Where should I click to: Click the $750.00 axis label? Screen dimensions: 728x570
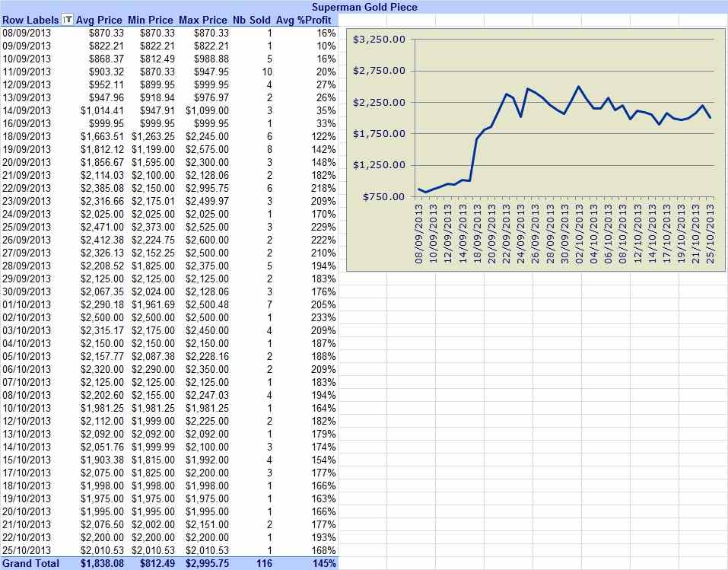click(383, 196)
